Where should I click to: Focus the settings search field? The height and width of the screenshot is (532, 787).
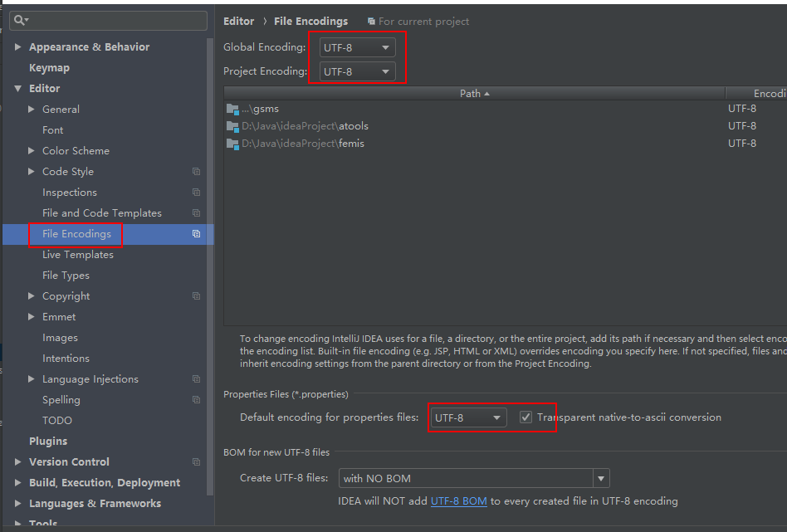point(108,21)
